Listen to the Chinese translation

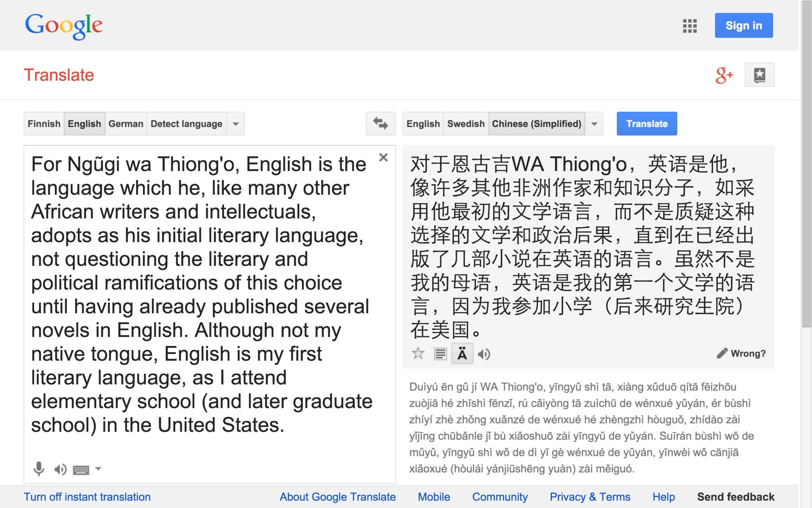click(484, 354)
